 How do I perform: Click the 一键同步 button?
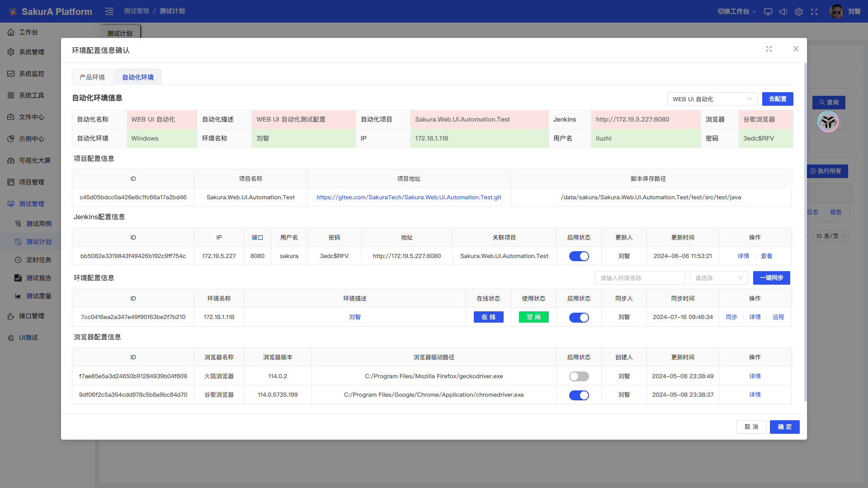(x=771, y=278)
